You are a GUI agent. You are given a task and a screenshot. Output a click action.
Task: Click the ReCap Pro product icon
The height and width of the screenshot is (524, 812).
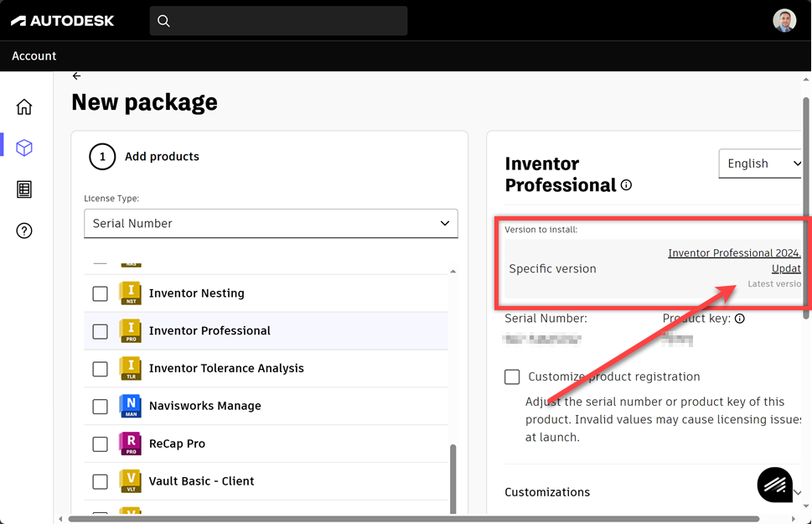point(130,444)
